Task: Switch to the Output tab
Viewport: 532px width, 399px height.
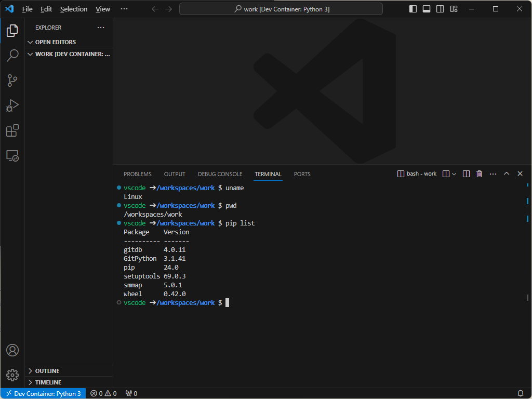Action: click(175, 174)
